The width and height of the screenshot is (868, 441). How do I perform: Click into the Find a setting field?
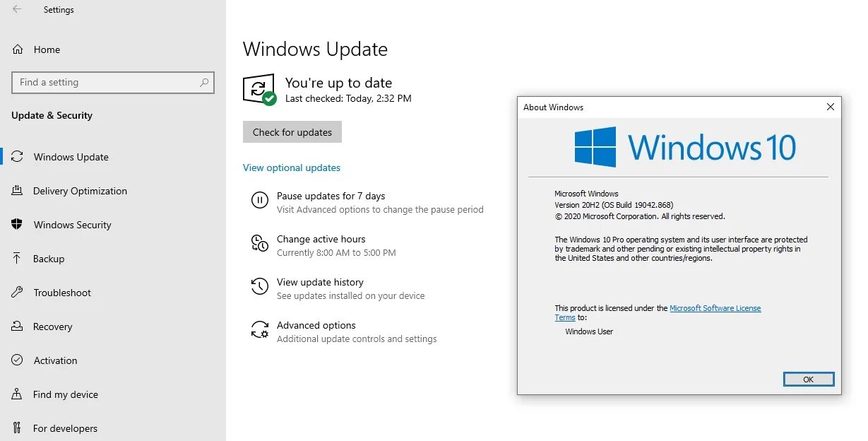[x=113, y=83]
